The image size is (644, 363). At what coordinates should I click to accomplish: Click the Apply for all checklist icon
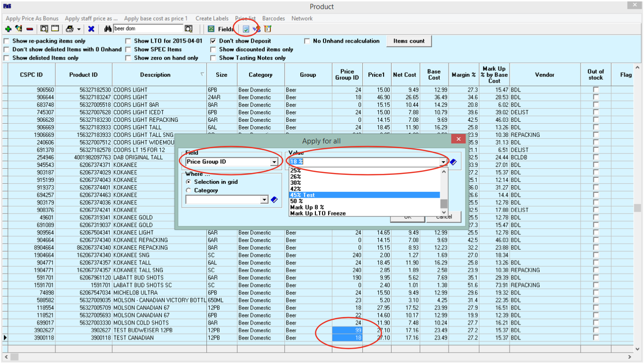246,29
